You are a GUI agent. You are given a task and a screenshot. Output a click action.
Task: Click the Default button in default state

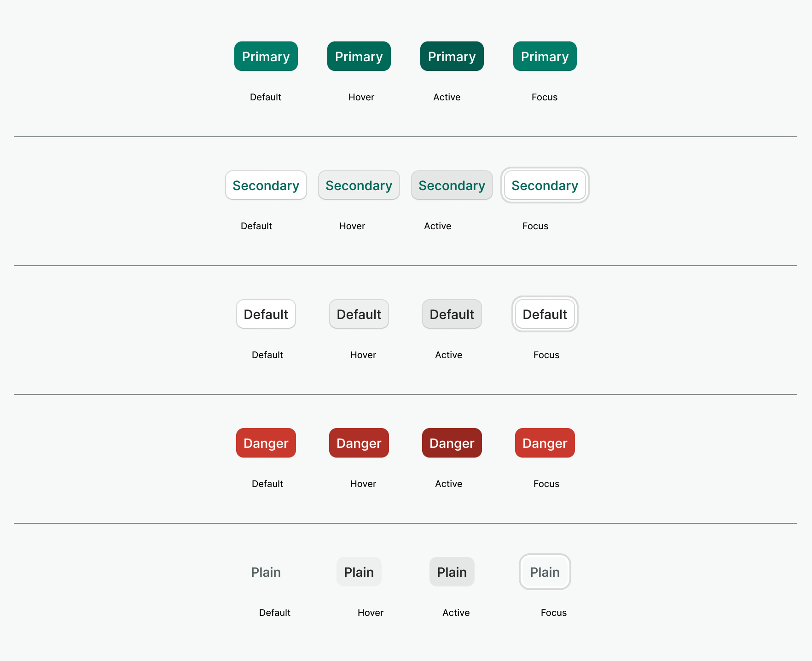(266, 314)
